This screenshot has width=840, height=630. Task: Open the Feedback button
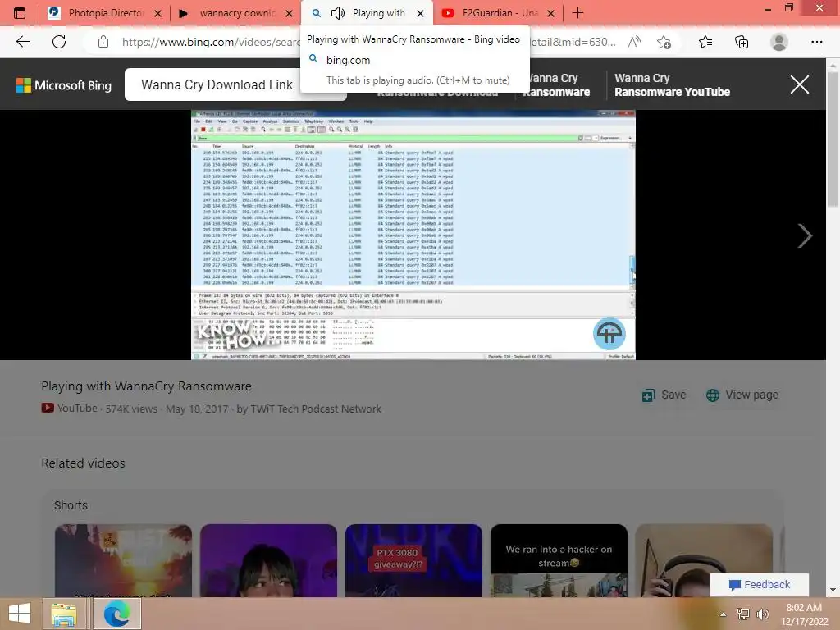tap(759, 584)
